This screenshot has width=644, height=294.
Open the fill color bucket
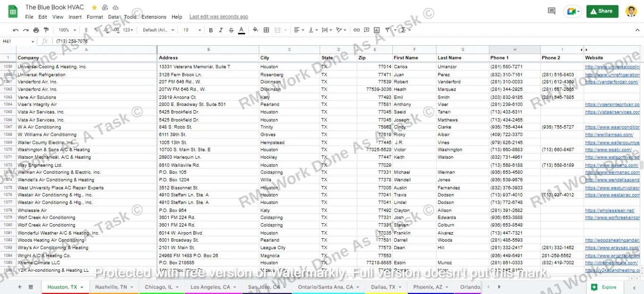(256, 30)
